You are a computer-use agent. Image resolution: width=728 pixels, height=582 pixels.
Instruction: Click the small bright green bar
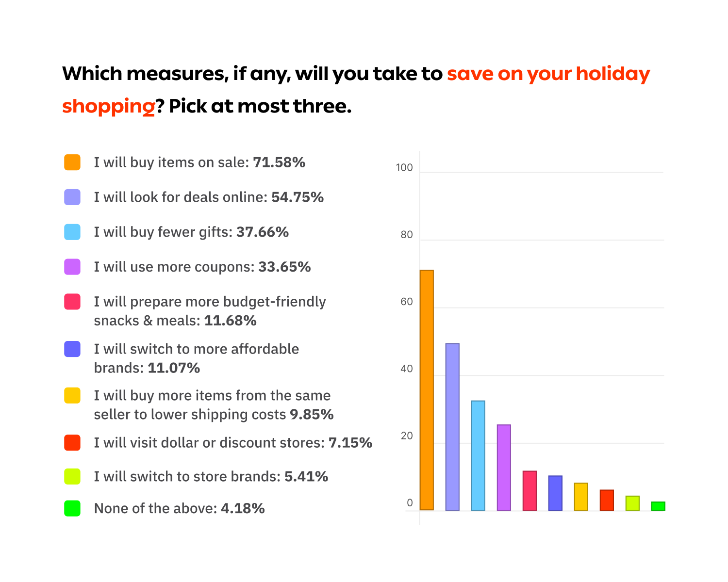click(658, 506)
